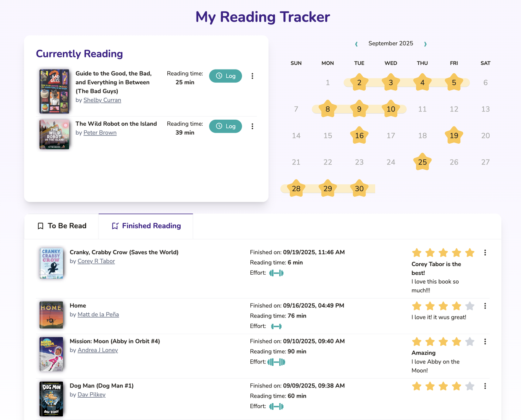
Task: Click the star on September 19
Action: (x=454, y=136)
